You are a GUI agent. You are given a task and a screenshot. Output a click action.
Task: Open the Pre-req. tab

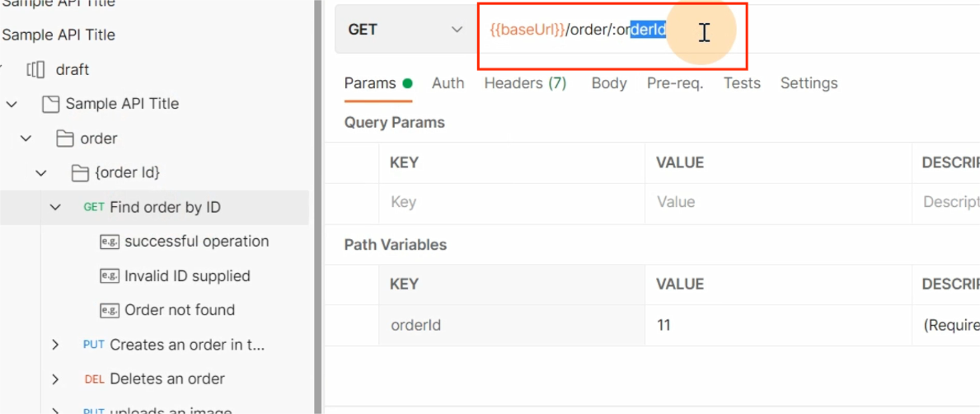click(675, 83)
